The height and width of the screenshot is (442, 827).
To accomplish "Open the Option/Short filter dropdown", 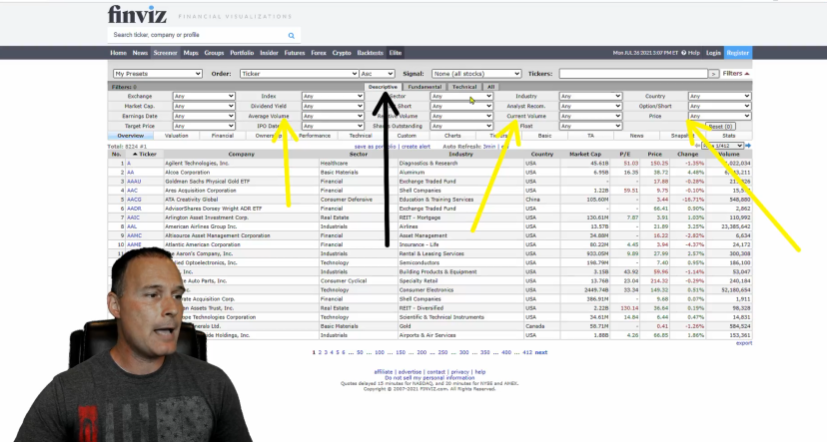I will click(x=719, y=106).
